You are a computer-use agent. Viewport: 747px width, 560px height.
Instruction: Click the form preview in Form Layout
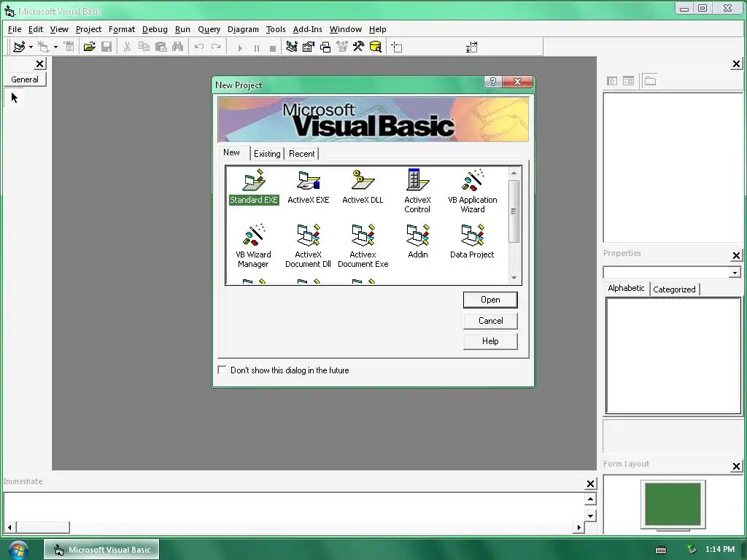pyautogui.click(x=673, y=505)
